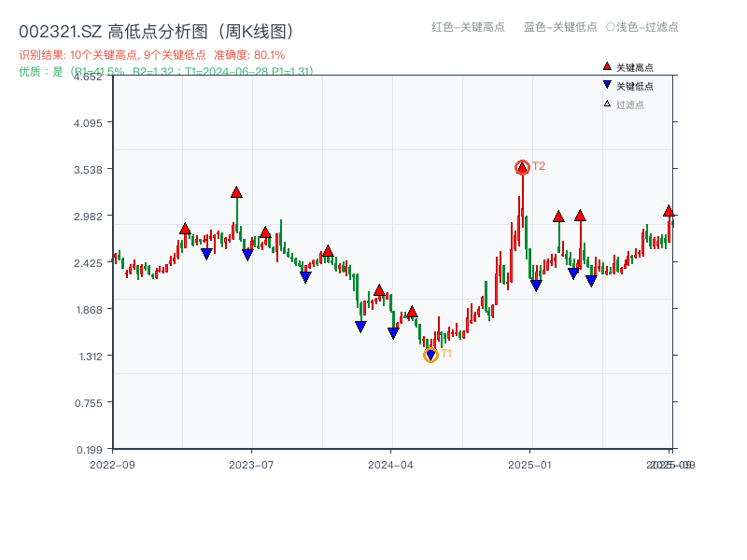Select the 周K线图 label in the title
The width and height of the screenshot is (747, 560).
point(254,29)
